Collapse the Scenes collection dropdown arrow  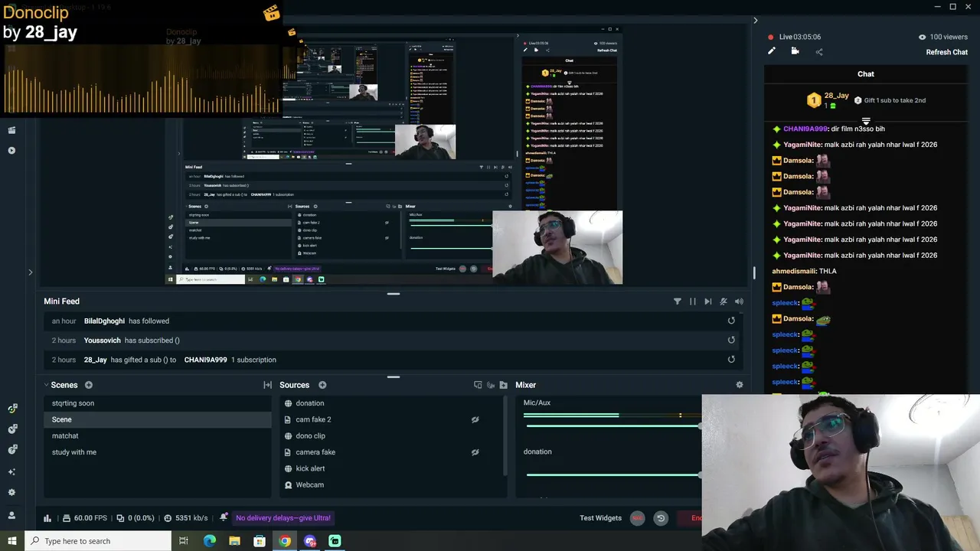[x=46, y=385]
